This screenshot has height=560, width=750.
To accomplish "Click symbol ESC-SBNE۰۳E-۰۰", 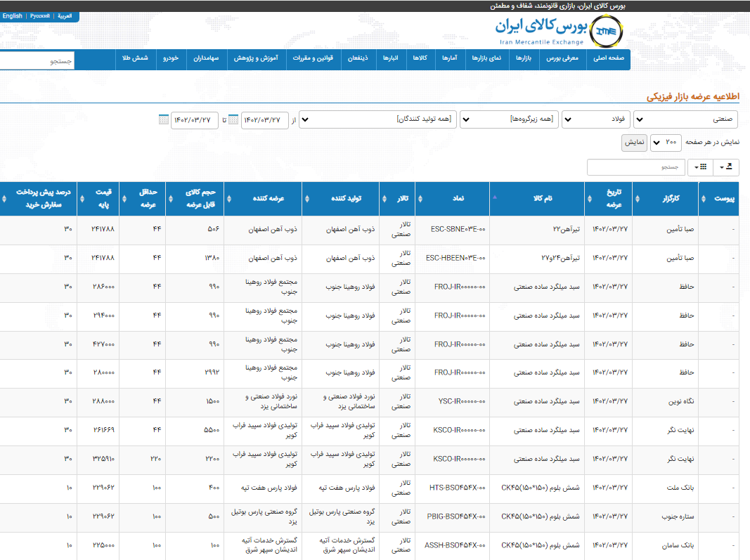I will [x=458, y=230].
